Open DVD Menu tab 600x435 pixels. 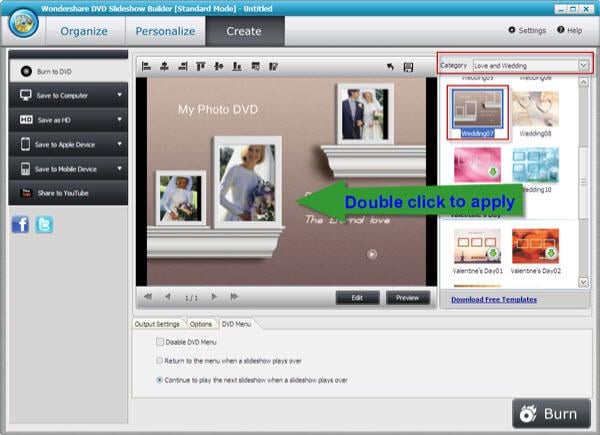(236, 324)
